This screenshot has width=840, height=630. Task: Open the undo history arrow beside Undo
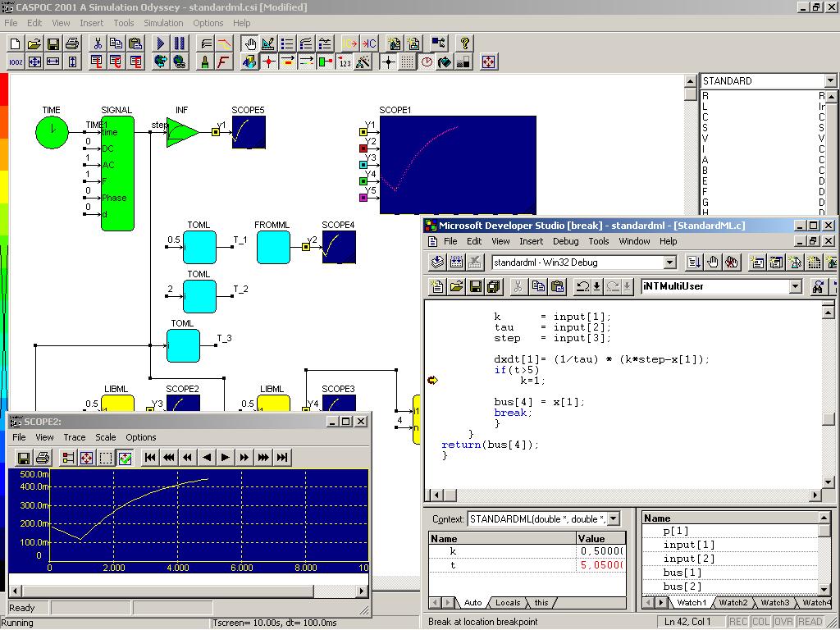[x=596, y=287]
